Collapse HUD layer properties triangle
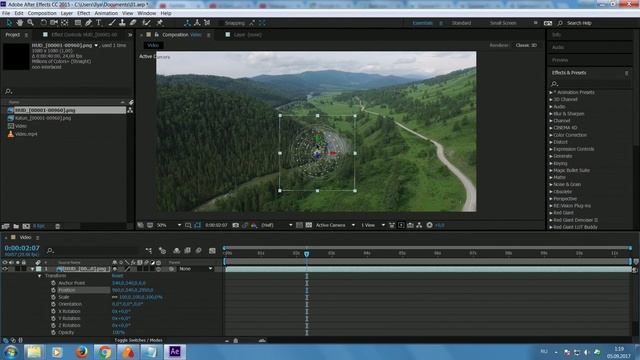The image size is (640, 360). pyautogui.click(x=32, y=269)
